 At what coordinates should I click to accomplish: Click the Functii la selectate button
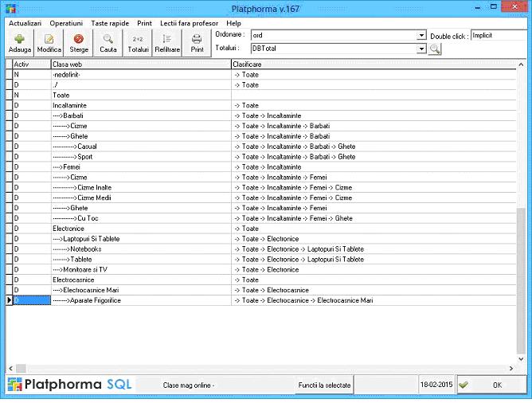324,385
